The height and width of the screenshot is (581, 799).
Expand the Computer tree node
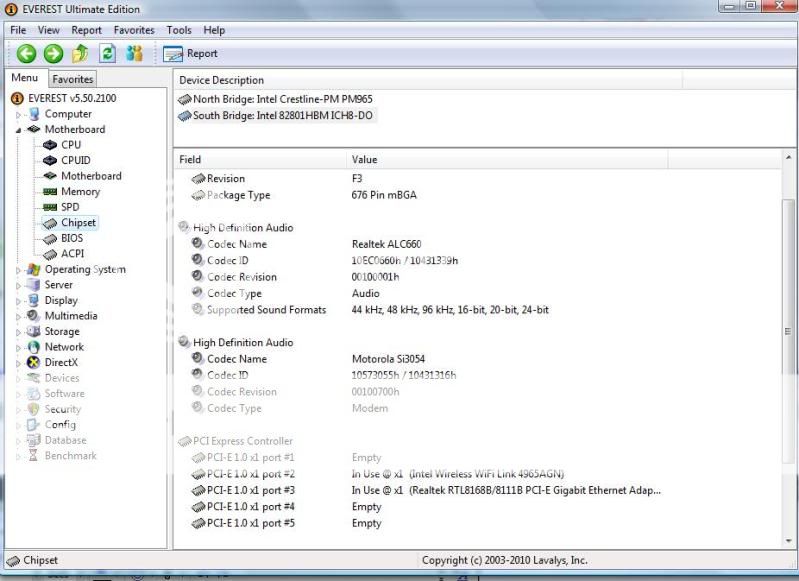click(18, 115)
